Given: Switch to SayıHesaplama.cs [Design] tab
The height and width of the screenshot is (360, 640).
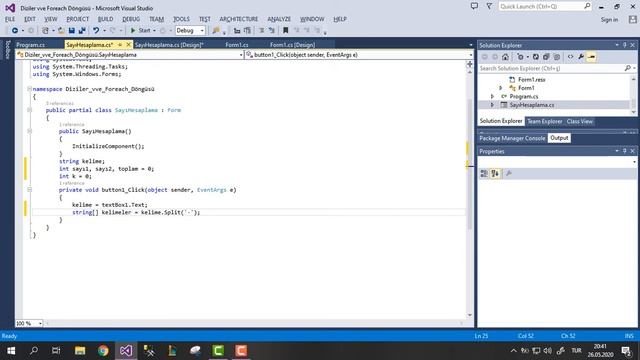Looking at the screenshot, I should pos(169,45).
